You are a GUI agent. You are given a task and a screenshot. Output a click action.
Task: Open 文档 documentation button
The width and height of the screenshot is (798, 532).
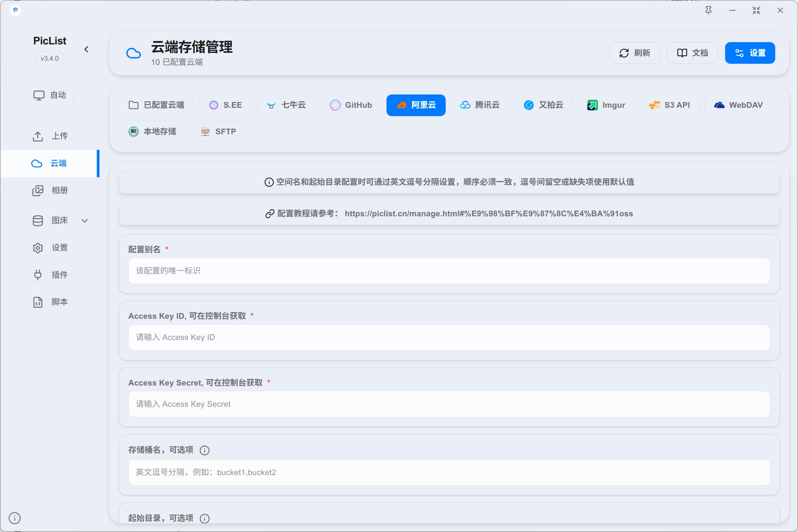(692, 53)
